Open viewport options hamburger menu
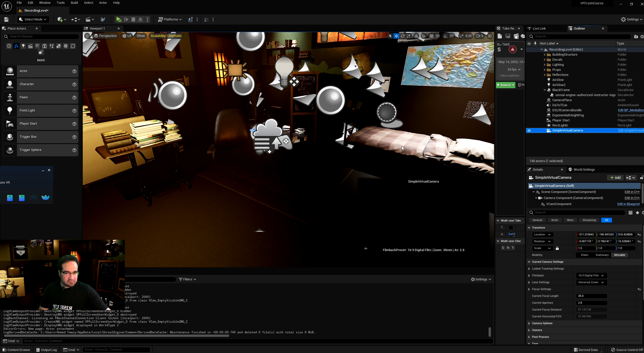This screenshot has width=644, height=353. point(87,36)
